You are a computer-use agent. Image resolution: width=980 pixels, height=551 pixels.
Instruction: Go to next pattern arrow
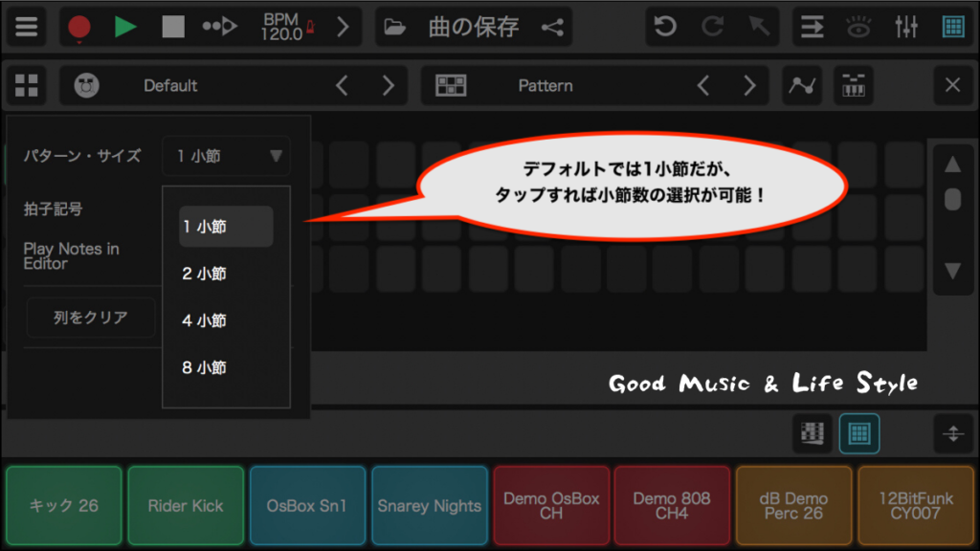pyautogui.click(x=749, y=85)
